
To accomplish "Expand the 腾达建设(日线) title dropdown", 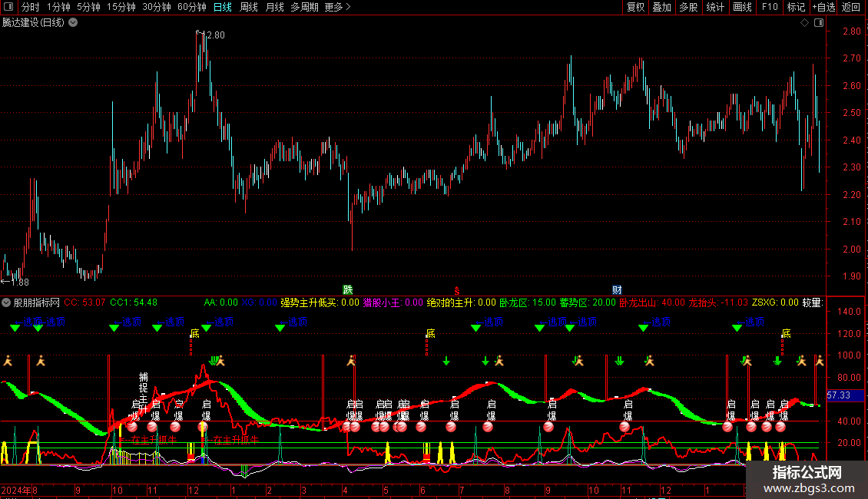I will pyautogui.click(x=73, y=22).
